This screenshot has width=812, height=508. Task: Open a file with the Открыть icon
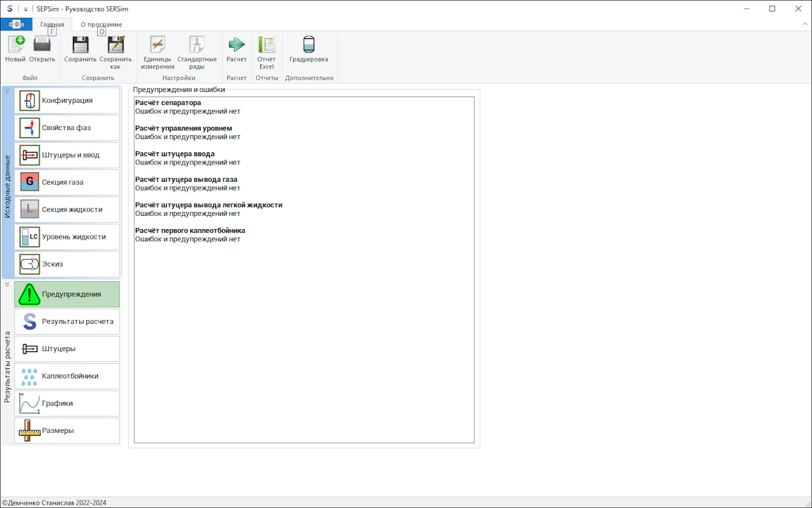pos(42,45)
